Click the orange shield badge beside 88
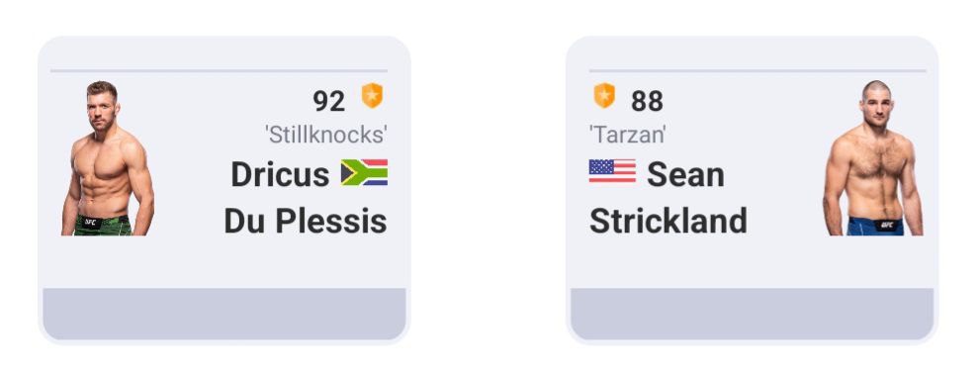The image size is (980, 378). click(x=604, y=96)
